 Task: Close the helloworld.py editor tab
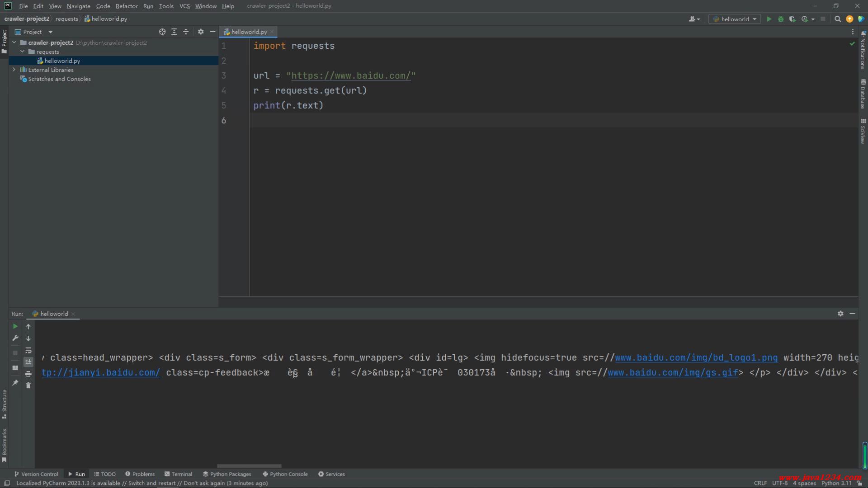point(272,32)
